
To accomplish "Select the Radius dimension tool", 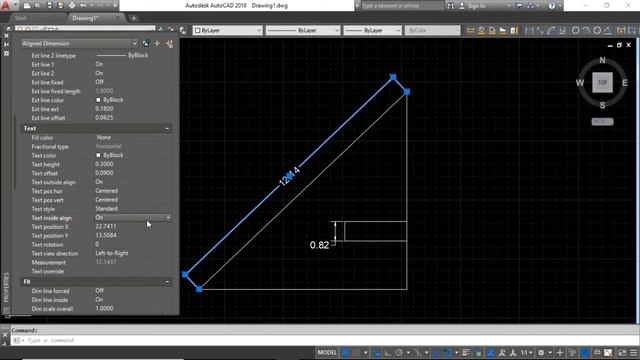I will pyautogui.click(x=575, y=30).
